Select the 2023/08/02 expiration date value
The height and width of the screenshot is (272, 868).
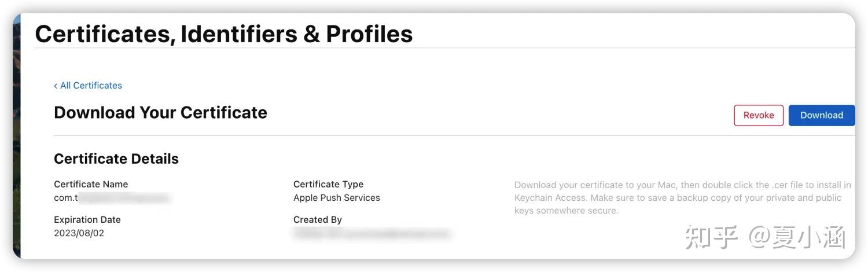click(x=79, y=233)
